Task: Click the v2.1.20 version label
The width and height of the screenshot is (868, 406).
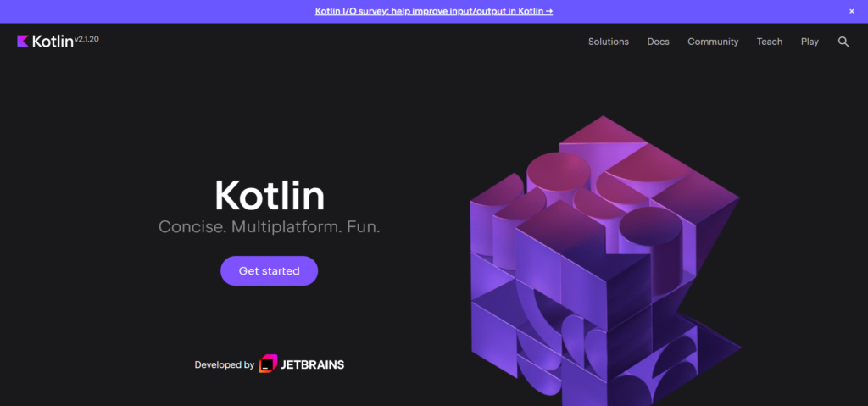Action: click(x=86, y=39)
